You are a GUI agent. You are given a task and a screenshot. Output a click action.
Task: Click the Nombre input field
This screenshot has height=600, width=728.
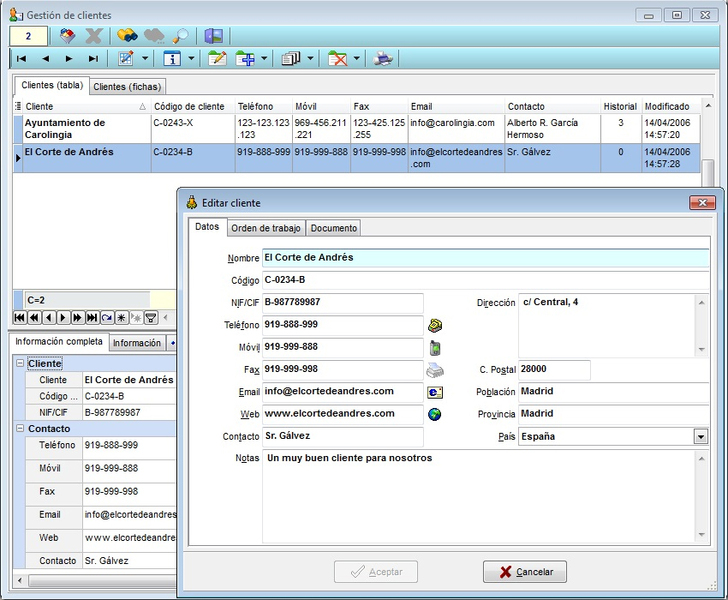(486, 258)
